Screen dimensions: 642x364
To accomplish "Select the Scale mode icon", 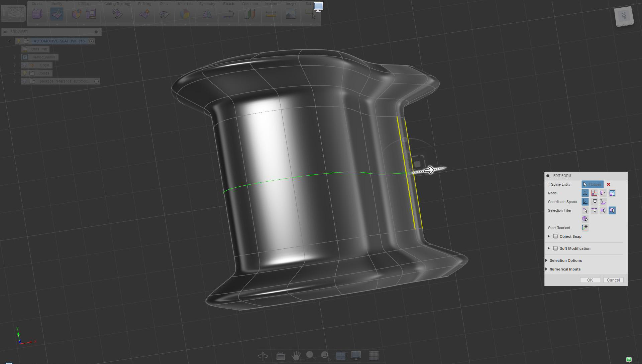I will (x=612, y=193).
